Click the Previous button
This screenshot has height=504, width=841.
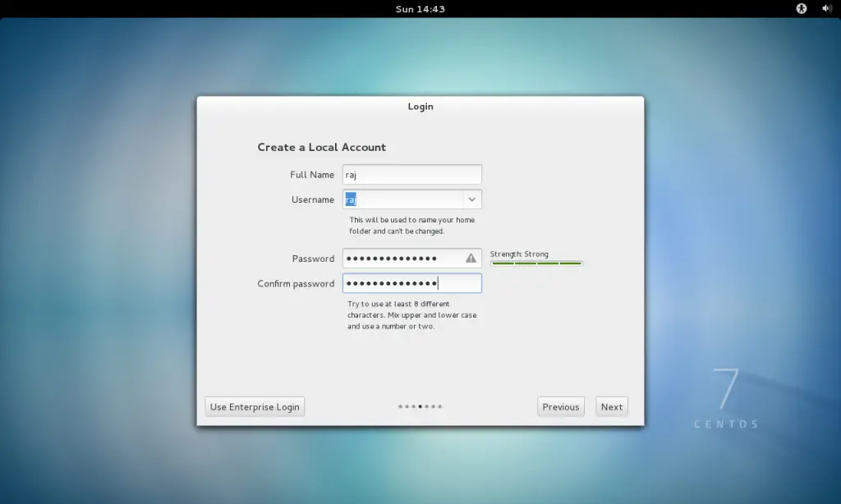click(x=560, y=405)
